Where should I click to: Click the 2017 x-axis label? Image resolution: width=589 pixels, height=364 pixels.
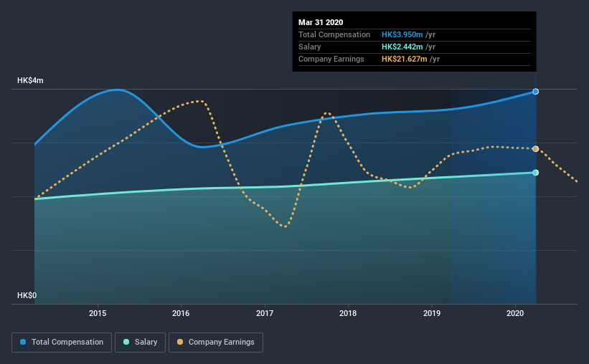click(x=265, y=313)
